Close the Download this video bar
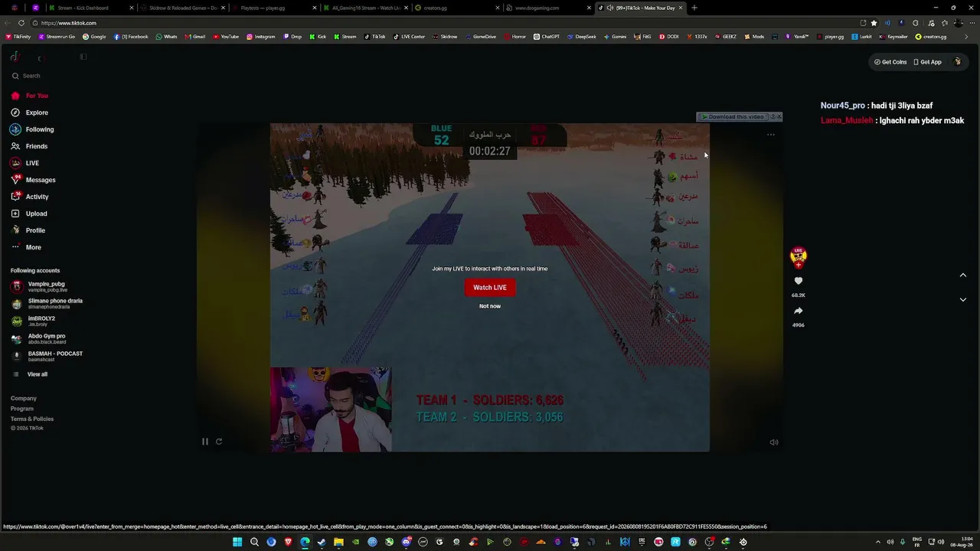Screen dimensions: 980x551 pyautogui.click(x=779, y=117)
